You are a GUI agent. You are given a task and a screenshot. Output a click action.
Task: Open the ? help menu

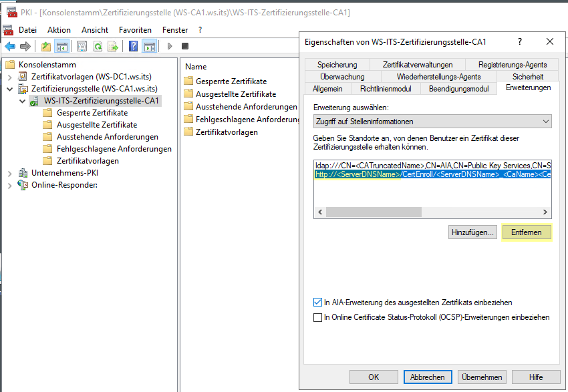[x=200, y=30]
